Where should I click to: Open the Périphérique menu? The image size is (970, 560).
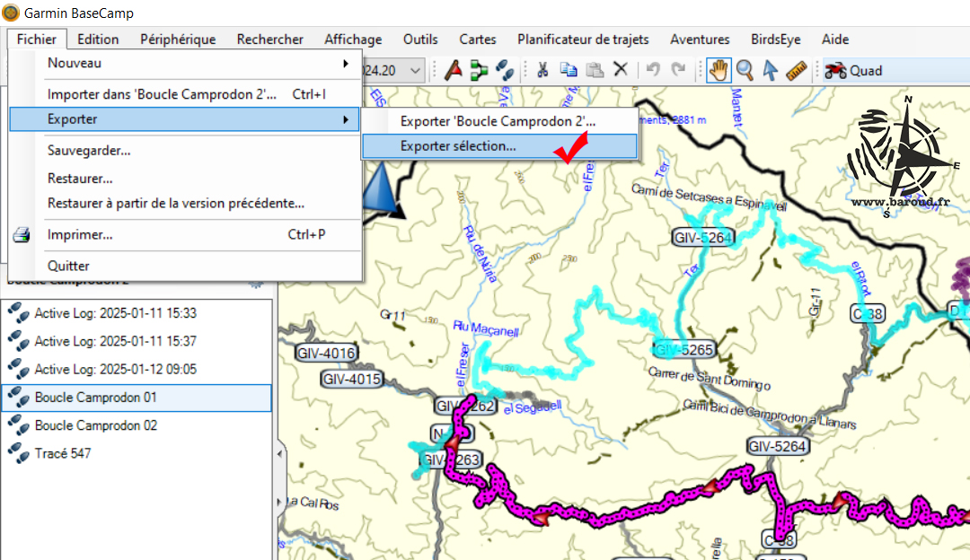[x=178, y=39]
